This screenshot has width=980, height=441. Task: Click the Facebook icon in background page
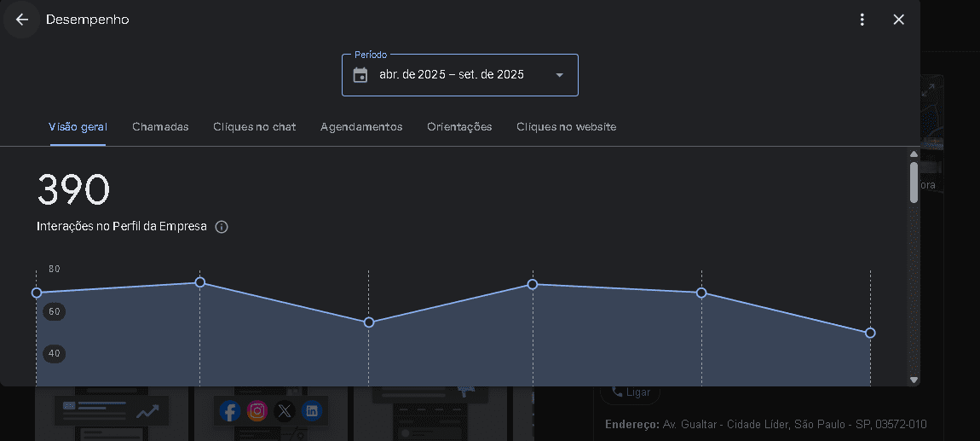tap(230, 411)
